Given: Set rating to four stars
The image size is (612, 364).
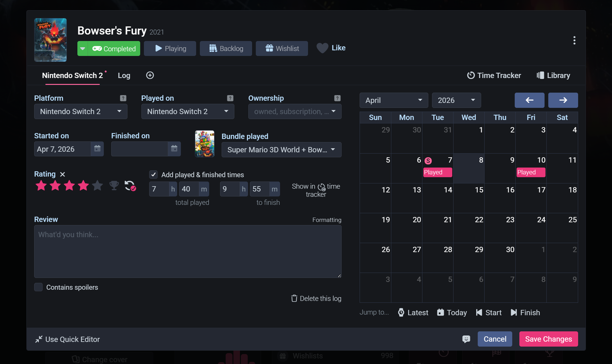Looking at the screenshot, I should coord(83,186).
